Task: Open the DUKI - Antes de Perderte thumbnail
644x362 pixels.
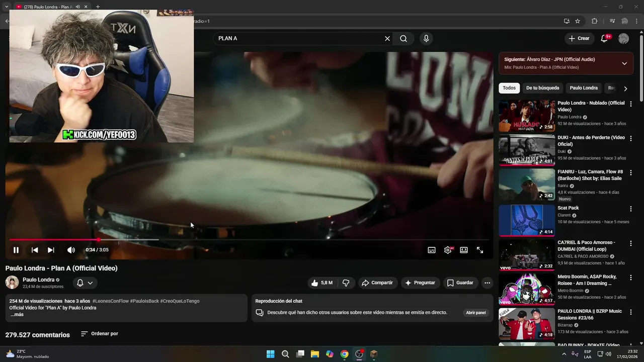Action: coord(527,150)
